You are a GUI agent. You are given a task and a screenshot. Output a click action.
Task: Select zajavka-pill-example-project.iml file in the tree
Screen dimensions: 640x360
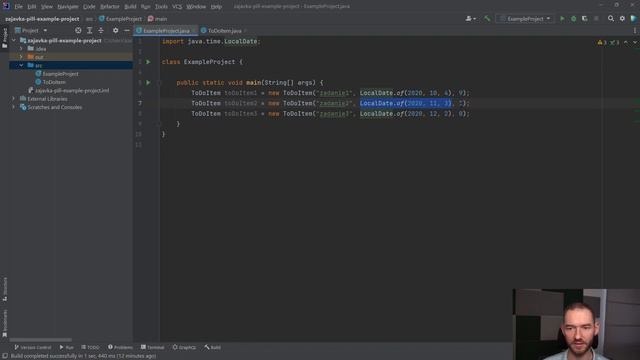click(69, 90)
